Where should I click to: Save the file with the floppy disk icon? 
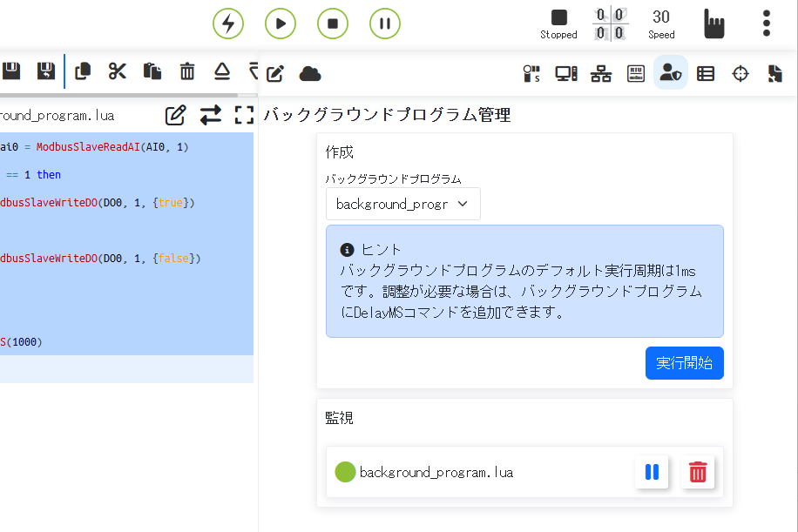[x=11, y=71]
